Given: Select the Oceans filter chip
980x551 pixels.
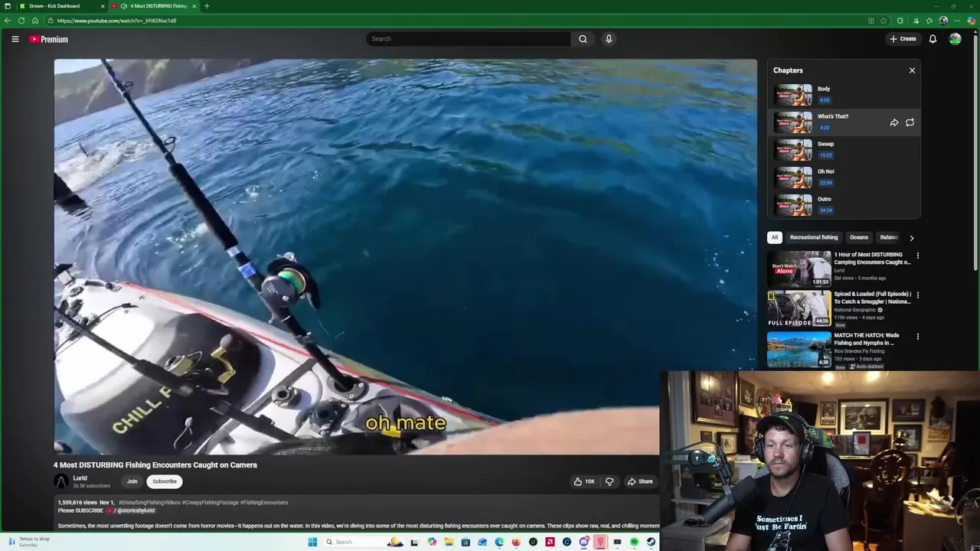Looking at the screenshot, I should [859, 237].
